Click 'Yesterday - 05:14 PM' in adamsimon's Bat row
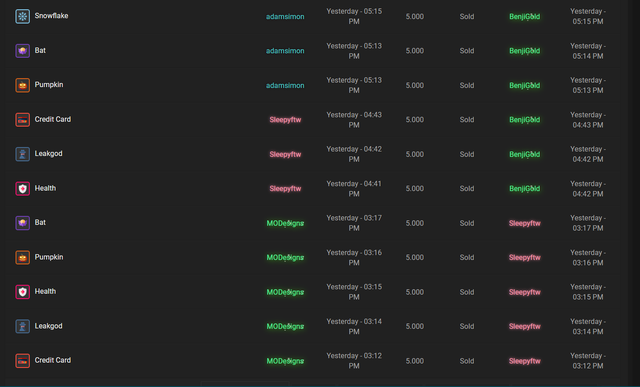640x387 pixels. click(588, 51)
